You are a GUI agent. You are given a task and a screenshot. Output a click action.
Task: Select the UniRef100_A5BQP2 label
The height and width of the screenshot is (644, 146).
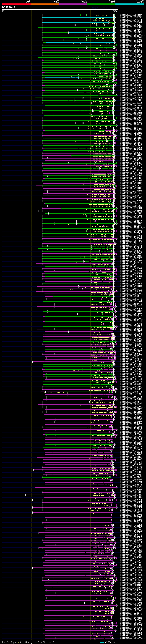(131, 389)
